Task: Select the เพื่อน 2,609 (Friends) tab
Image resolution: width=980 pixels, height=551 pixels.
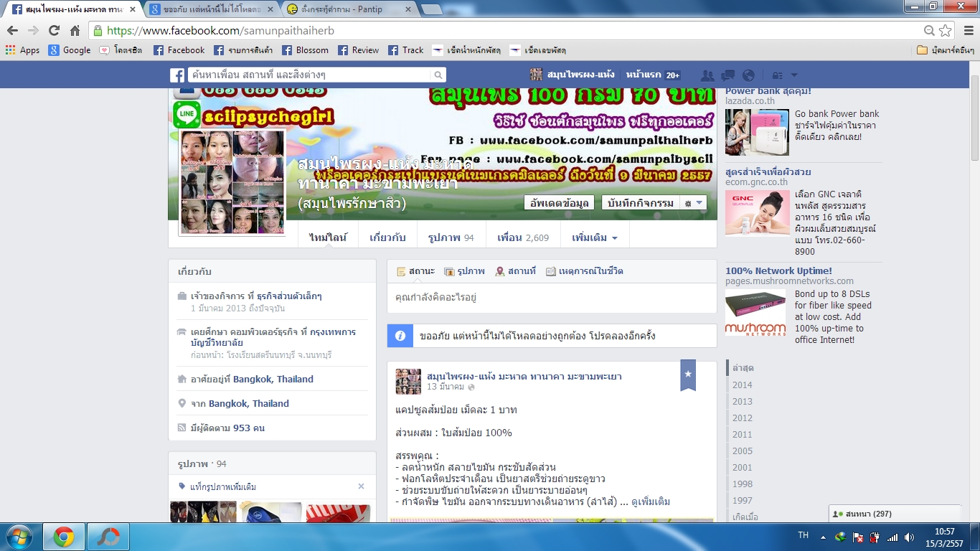Action: tap(523, 237)
